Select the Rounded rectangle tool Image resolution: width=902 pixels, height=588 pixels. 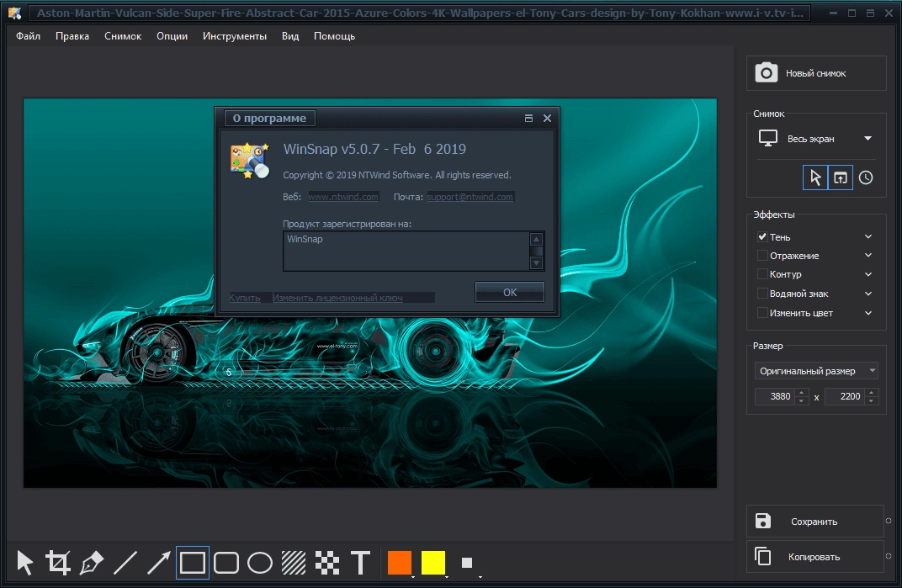pyautogui.click(x=226, y=563)
